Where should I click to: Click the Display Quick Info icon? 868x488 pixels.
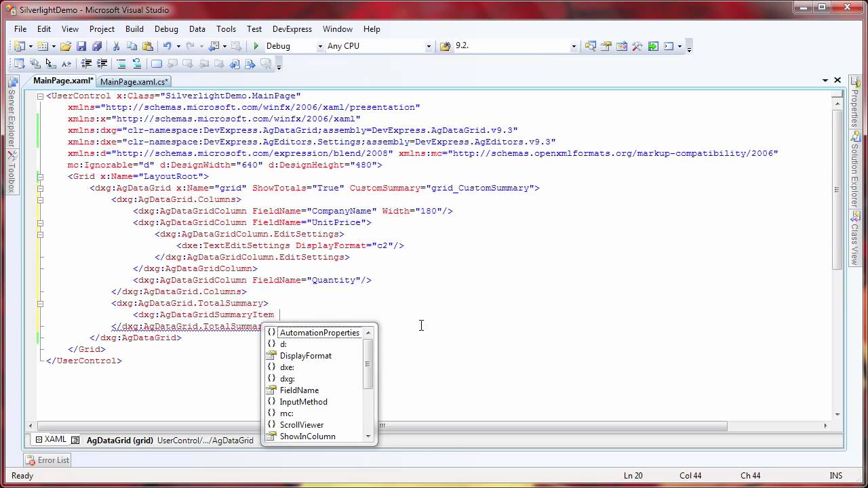click(x=50, y=64)
